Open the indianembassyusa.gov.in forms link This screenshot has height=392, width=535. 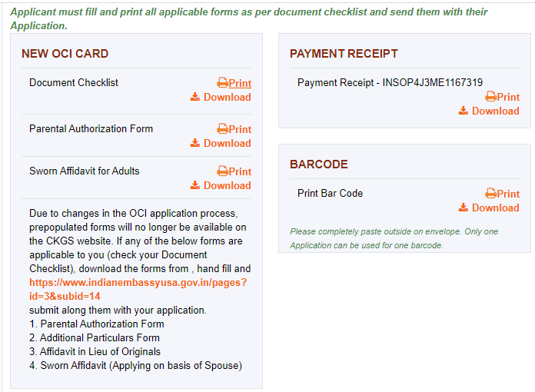pos(138,289)
